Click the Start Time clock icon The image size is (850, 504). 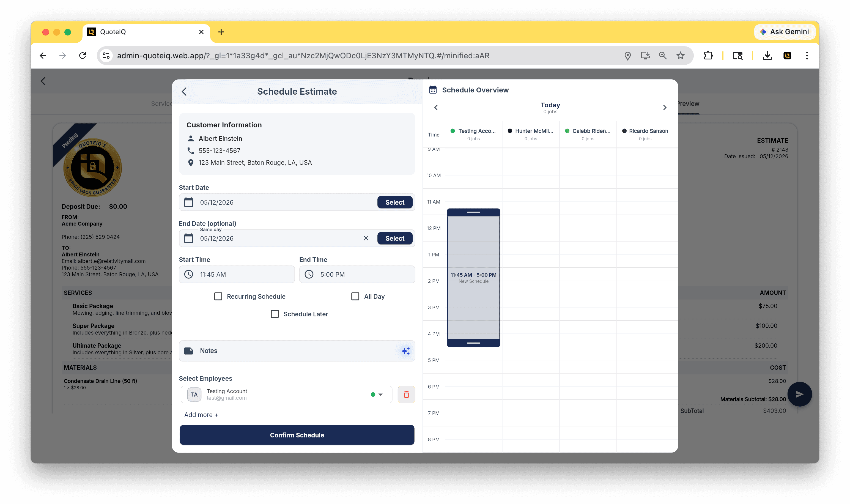point(188,274)
